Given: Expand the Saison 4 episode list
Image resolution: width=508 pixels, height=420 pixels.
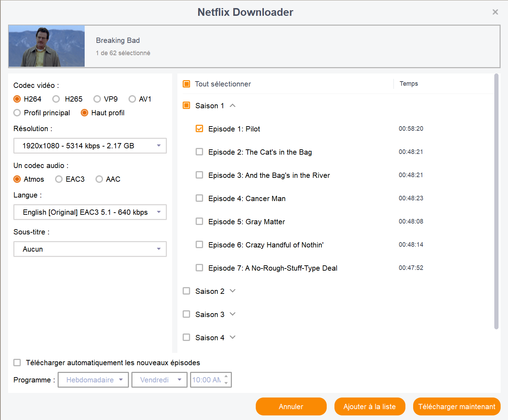Looking at the screenshot, I should [233, 337].
